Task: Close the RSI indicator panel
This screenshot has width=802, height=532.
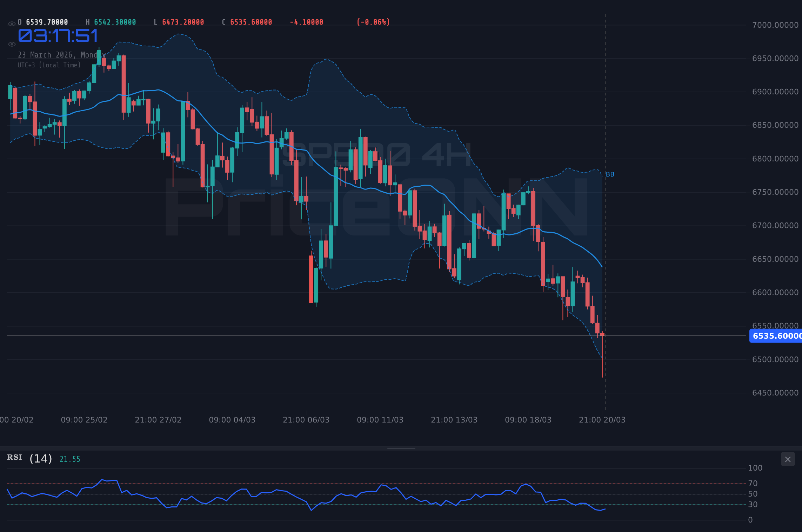Action: click(788, 459)
